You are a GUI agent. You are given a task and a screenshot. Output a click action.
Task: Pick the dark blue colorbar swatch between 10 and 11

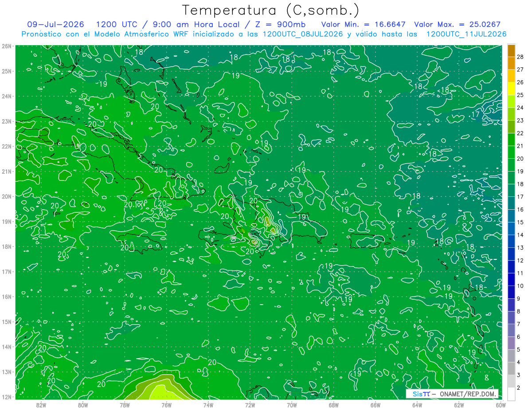click(511, 279)
